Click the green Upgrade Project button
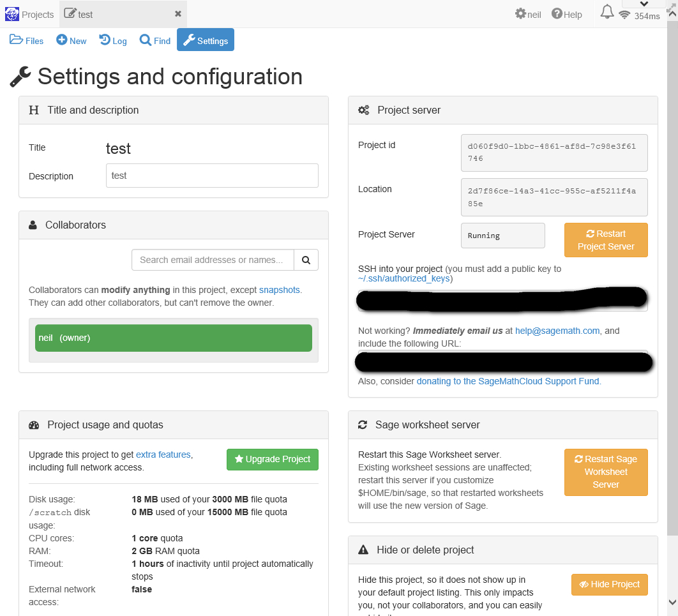 click(x=273, y=460)
